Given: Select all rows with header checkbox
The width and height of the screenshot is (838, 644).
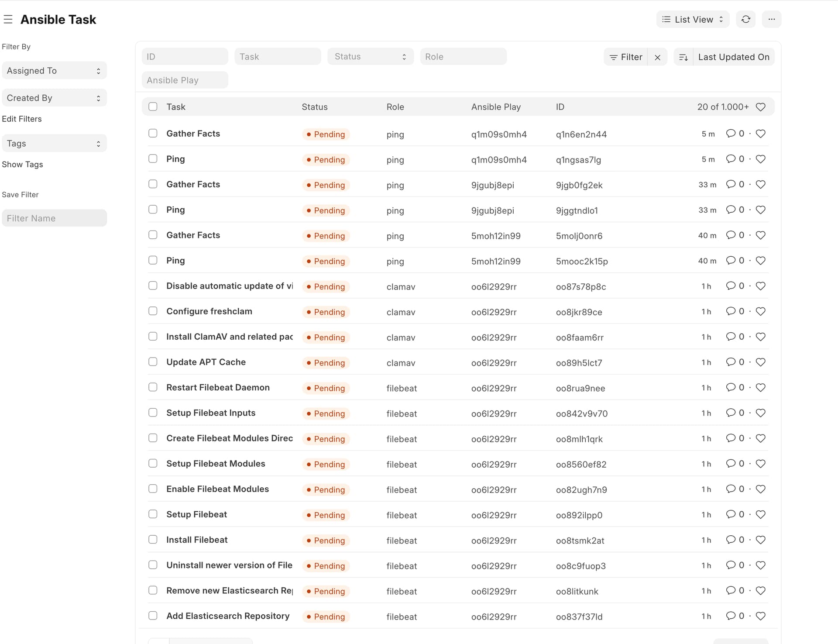Looking at the screenshot, I should point(153,107).
